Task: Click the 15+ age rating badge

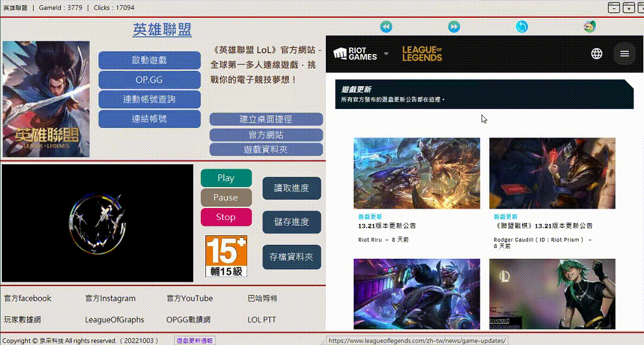Action: [226, 256]
